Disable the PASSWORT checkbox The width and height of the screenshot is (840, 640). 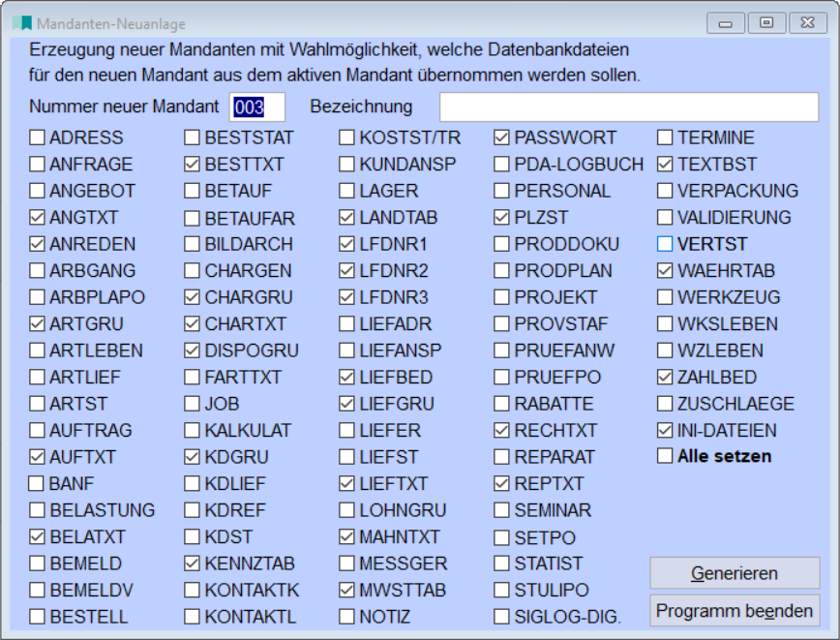pyautogui.click(x=502, y=137)
